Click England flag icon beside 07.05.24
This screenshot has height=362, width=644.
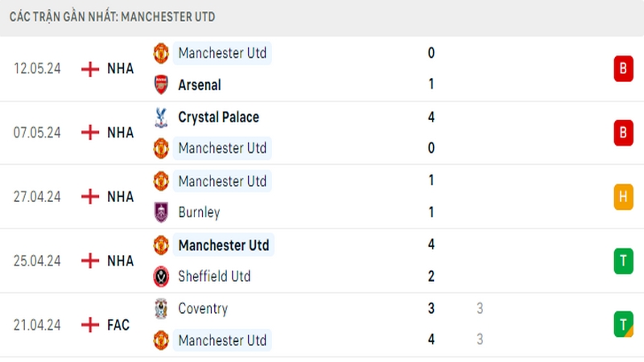pos(90,133)
